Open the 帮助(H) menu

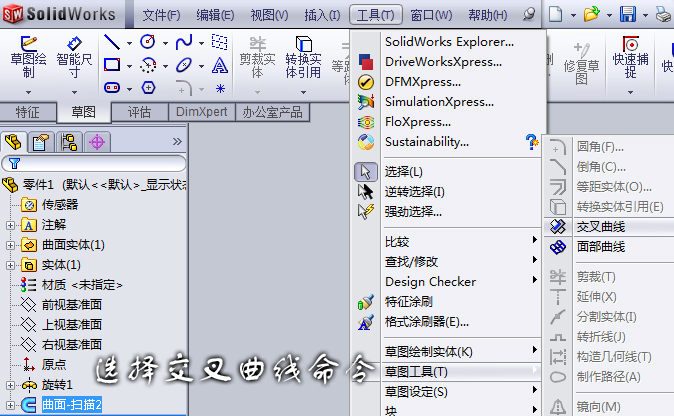coord(488,15)
